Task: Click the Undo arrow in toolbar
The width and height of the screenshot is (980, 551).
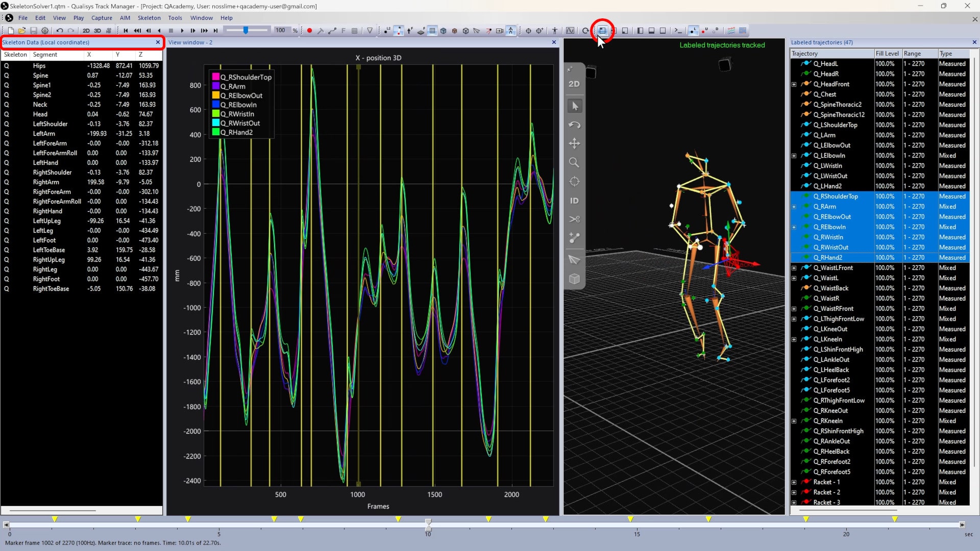Action: [x=60, y=31]
